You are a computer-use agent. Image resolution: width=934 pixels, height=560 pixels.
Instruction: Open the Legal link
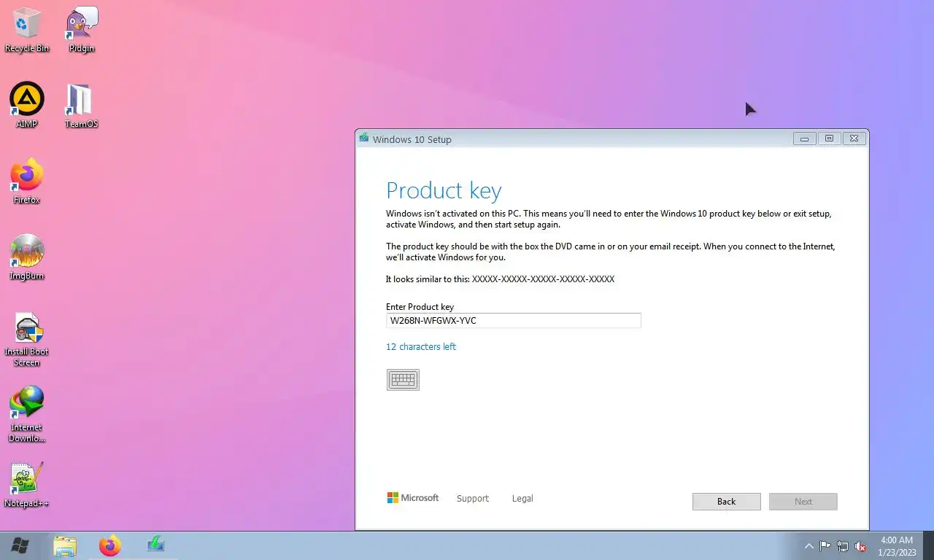(522, 499)
